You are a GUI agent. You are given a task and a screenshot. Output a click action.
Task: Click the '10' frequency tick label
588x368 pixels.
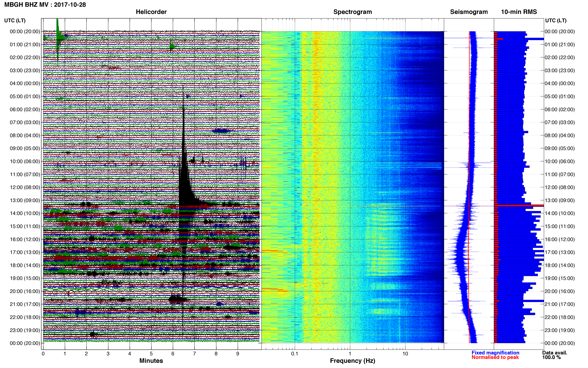(x=405, y=354)
